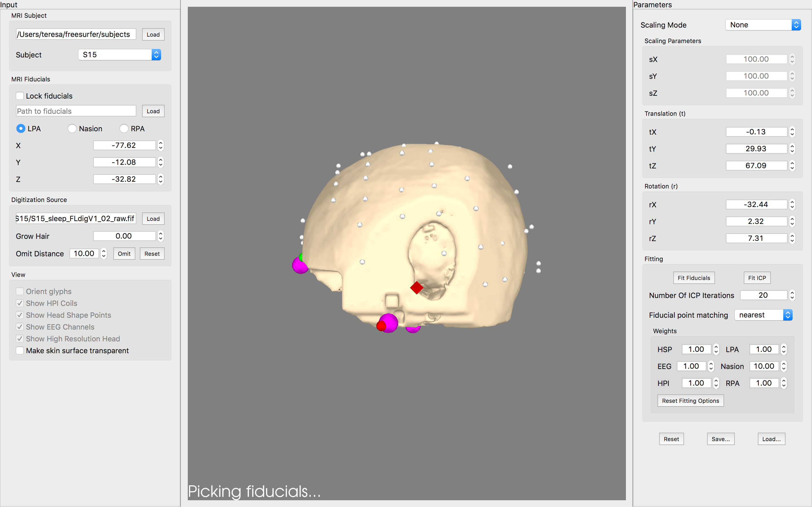Screen dimensions: 812x507
Task: Open the Scaling Mode dropdown
Action: pyautogui.click(x=763, y=25)
